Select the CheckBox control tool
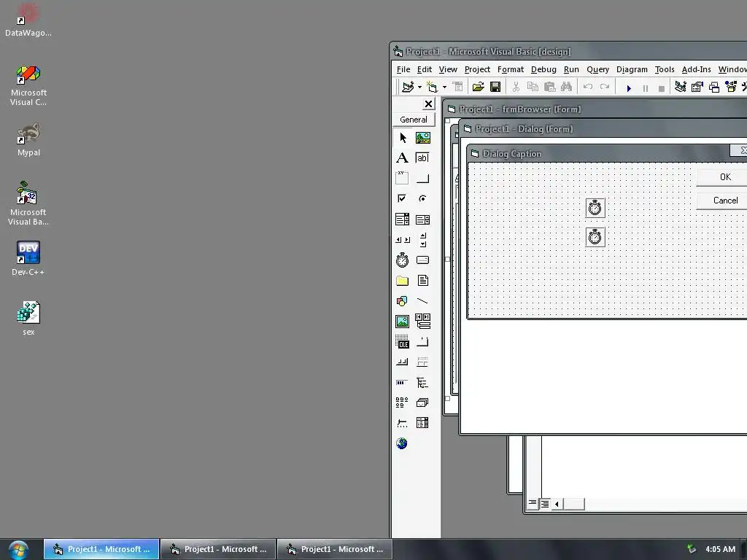 (403, 198)
